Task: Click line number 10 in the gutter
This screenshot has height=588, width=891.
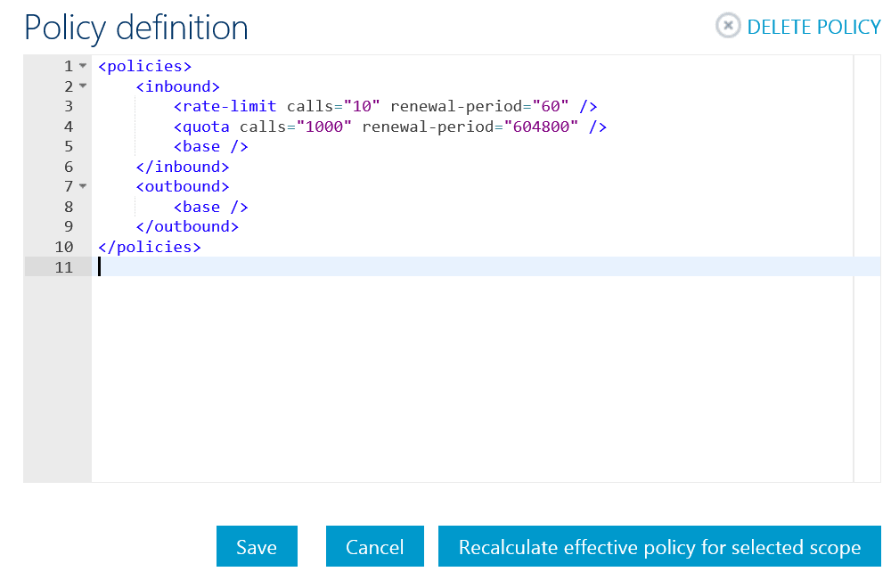Action: [x=64, y=247]
